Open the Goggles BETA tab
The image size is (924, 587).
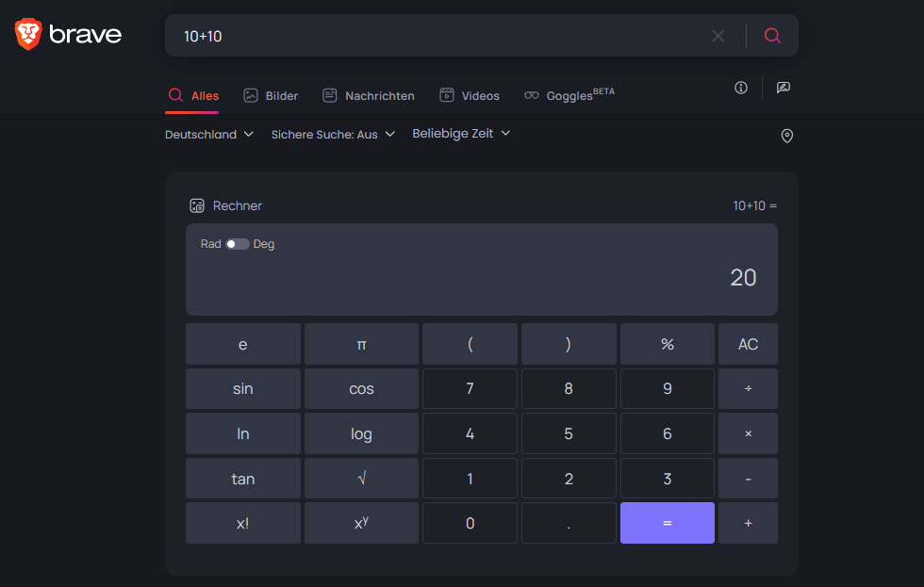(x=569, y=95)
